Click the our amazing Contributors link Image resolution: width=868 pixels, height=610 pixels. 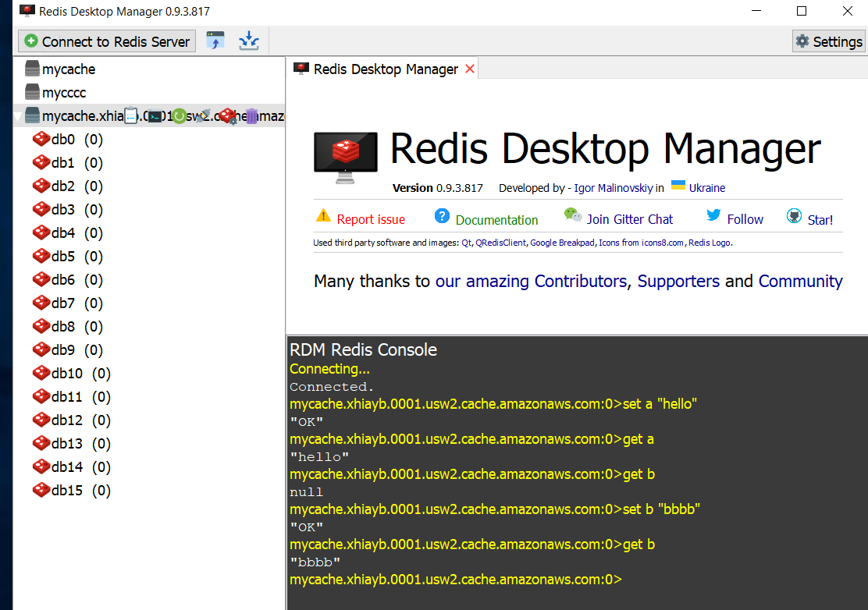[531, 282]
